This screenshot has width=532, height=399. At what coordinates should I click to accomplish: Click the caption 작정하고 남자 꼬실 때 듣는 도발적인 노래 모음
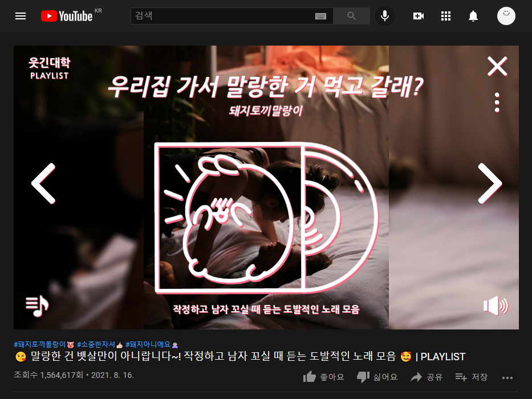[x=266, y=309]
